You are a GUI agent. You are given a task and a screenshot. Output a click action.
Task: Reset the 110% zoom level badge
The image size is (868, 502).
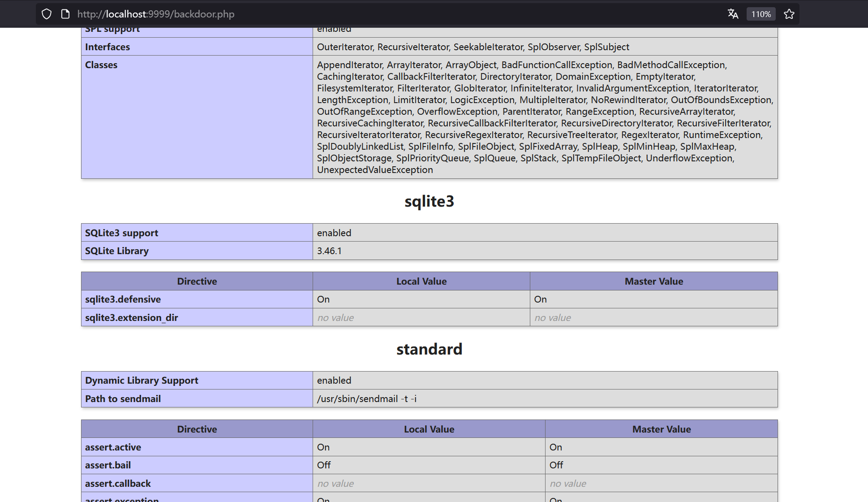(x=761, y=14)
